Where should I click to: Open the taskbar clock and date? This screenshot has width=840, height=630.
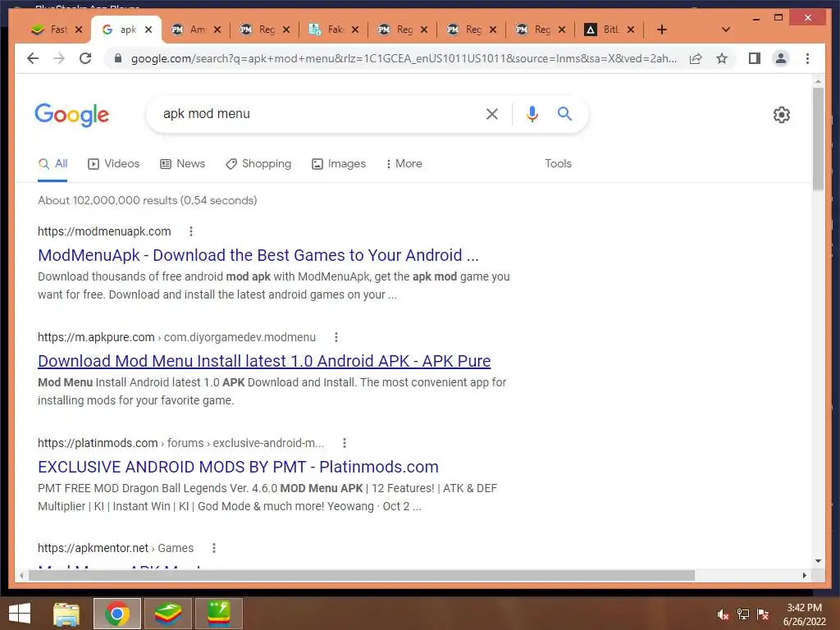click(804, 614)
